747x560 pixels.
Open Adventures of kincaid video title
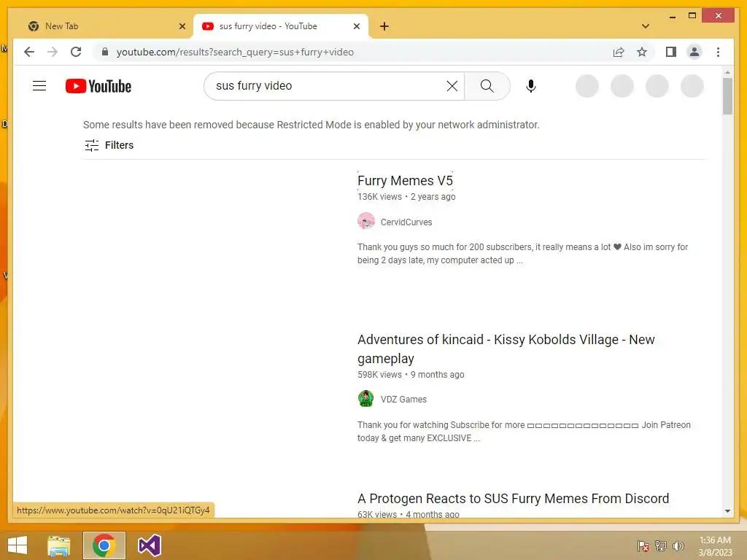(506, 349)
